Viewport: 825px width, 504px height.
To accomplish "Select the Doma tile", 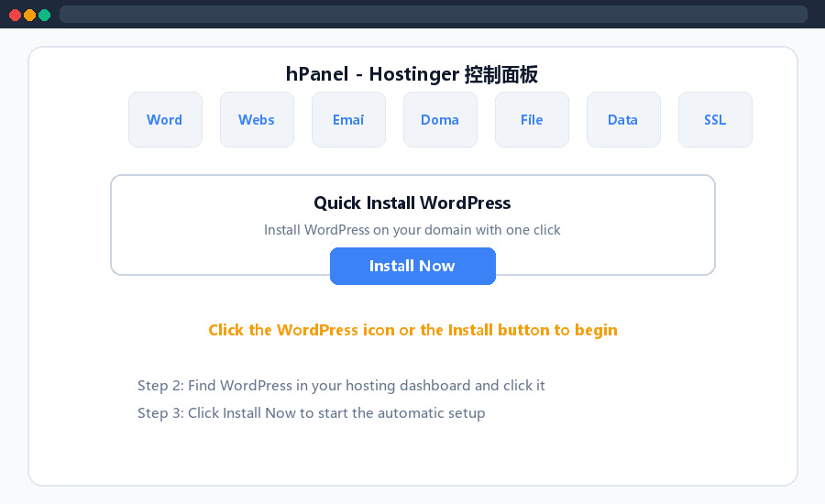I will coord(440,119).
